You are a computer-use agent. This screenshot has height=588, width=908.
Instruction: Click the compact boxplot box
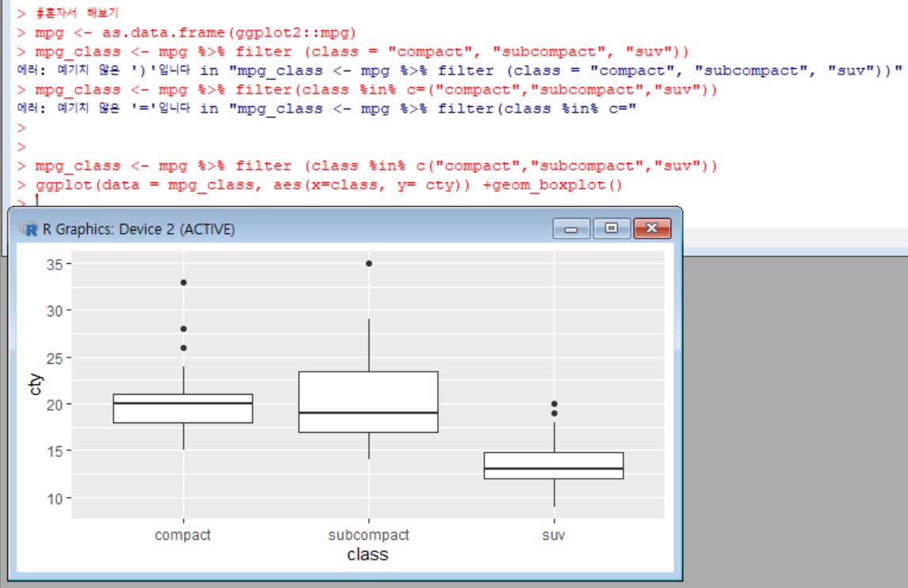point(183,408)
